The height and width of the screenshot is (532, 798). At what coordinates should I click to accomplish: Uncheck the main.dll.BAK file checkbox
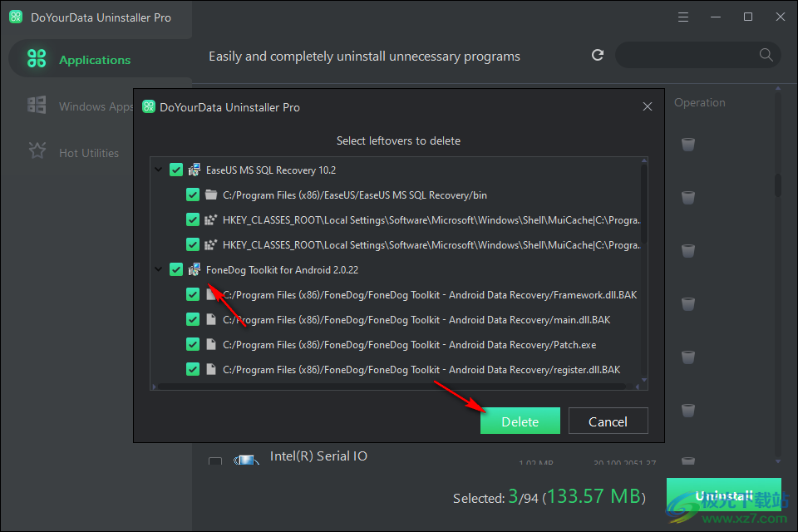click(192, 319)
